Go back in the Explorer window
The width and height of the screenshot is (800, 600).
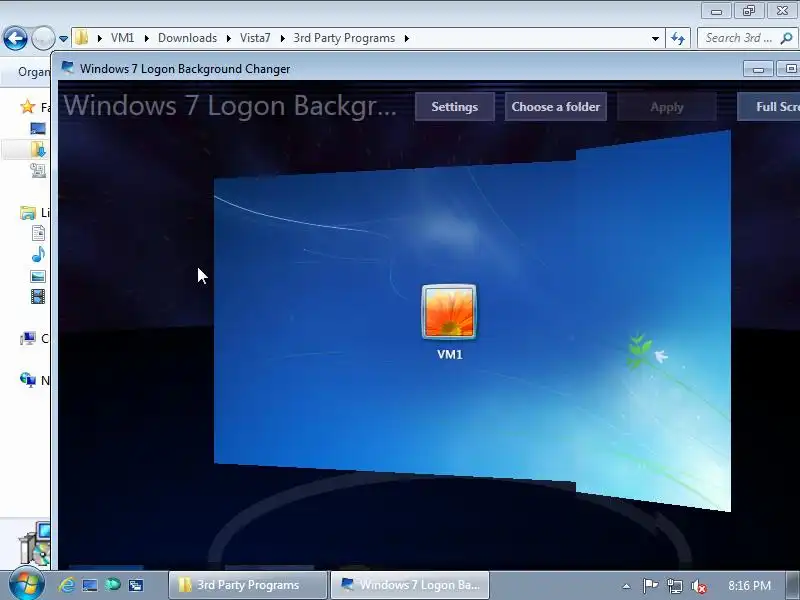pyautogui.click(x=15, y=38)
